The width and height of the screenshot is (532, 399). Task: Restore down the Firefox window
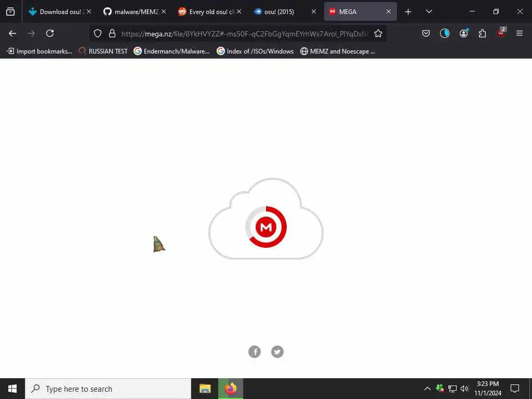tap(496, 11)
